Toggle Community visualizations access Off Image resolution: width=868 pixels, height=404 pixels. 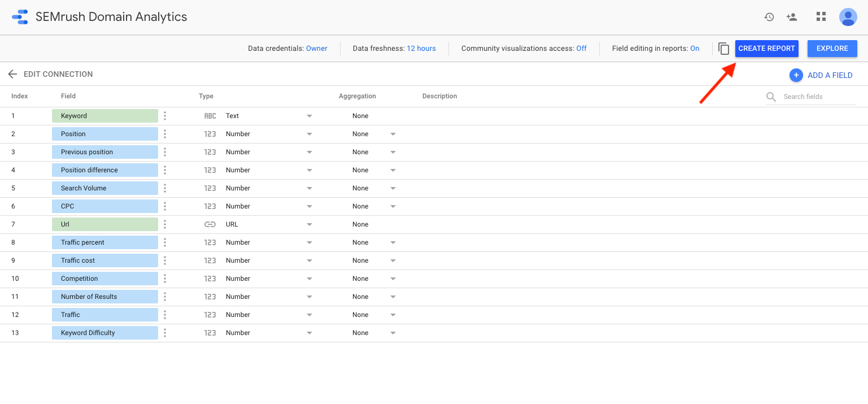pyautogui.click(x=581, y=48)
